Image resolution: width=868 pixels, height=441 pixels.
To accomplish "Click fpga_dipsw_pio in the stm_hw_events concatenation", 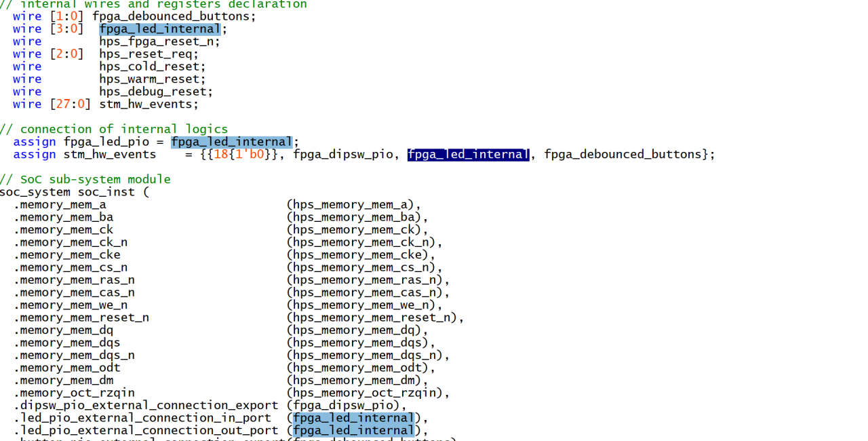I will coord(342,155).
